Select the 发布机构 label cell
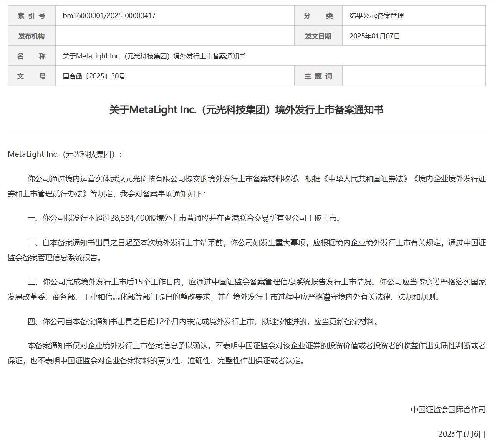Screen dimensions: 497x448 click(x=31, y=36)
